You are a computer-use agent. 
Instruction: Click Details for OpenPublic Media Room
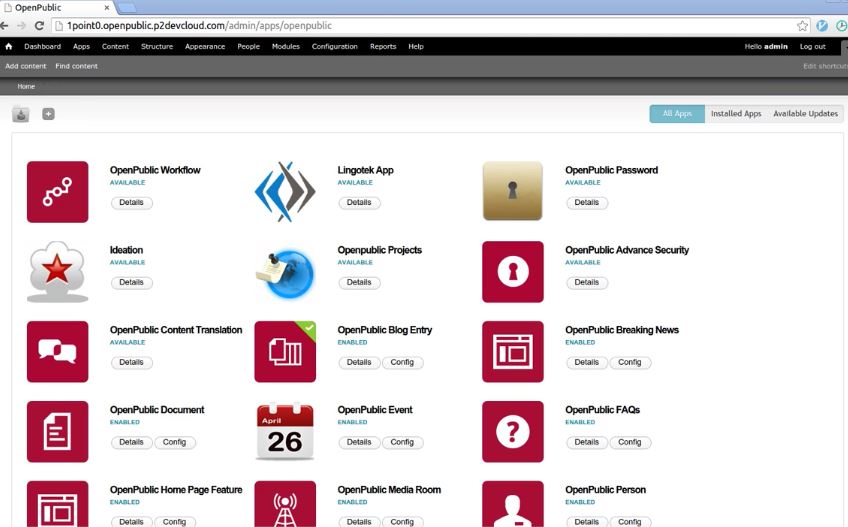tap(359, 522)
